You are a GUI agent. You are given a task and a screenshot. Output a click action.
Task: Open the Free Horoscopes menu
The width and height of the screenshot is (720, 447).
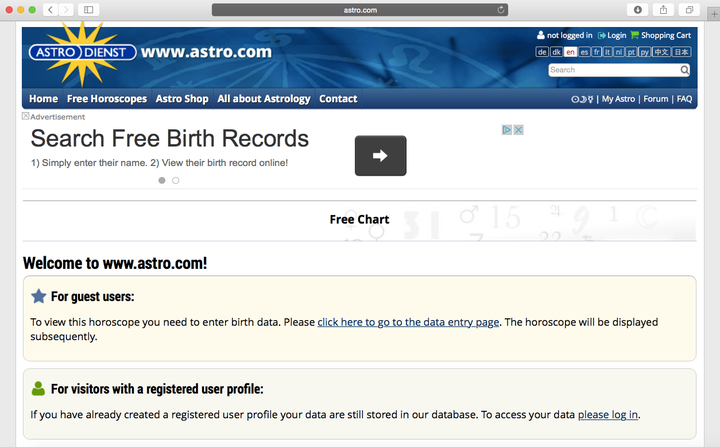[x=107, y=99]
